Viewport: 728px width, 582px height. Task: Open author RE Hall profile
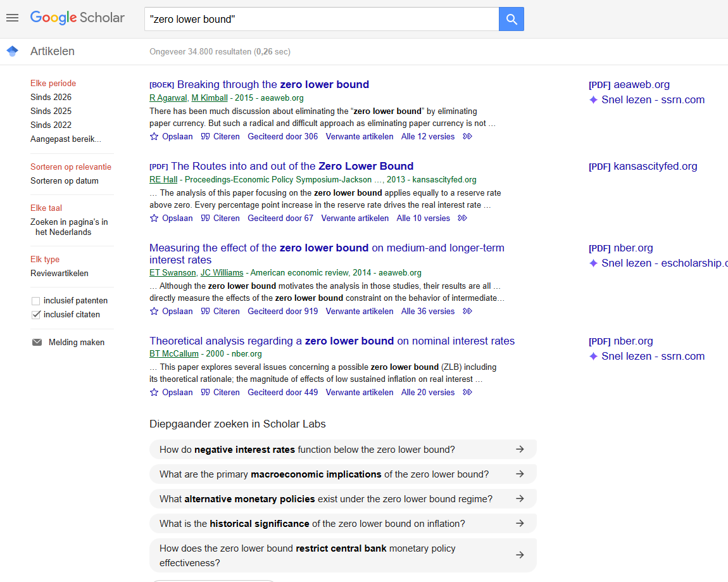tap(163, 180)
